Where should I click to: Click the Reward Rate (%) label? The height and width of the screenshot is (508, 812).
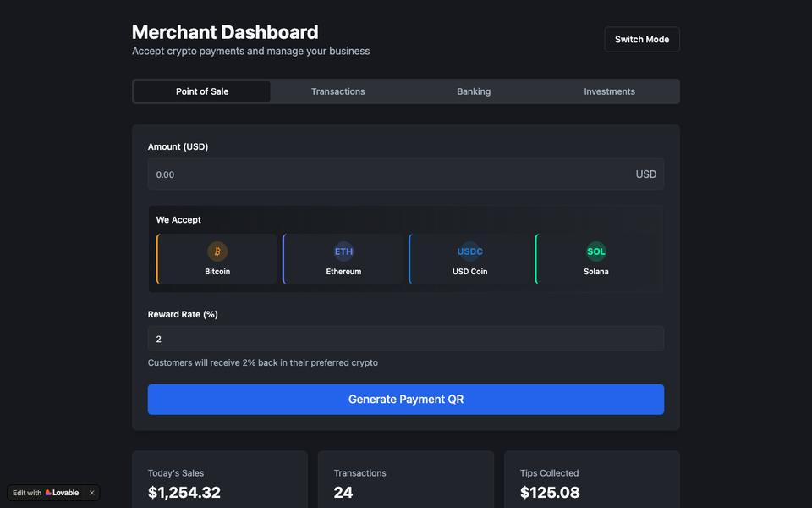click(x=183, y=314)
